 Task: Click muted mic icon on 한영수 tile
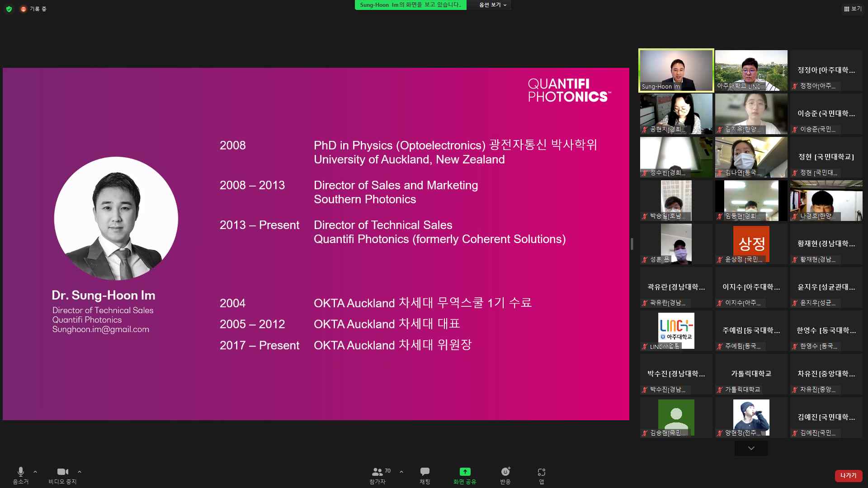point(795,347)
